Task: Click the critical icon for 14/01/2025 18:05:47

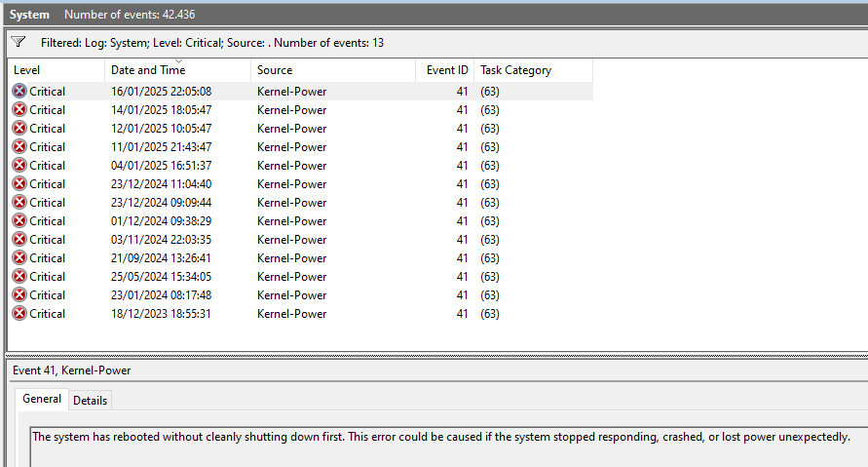Action: (19, 110)
